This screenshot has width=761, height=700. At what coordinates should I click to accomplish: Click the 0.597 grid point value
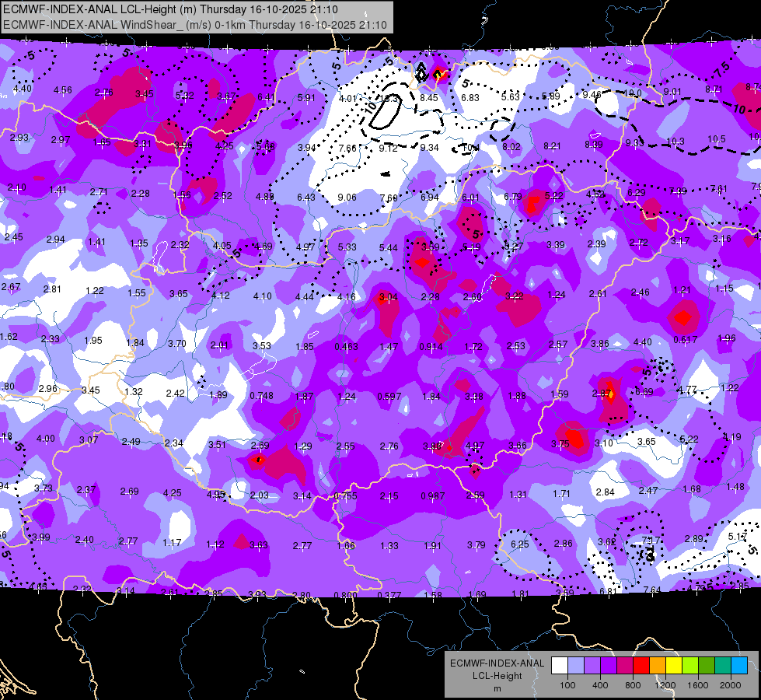pyautogui.click(x=389, y=397)
